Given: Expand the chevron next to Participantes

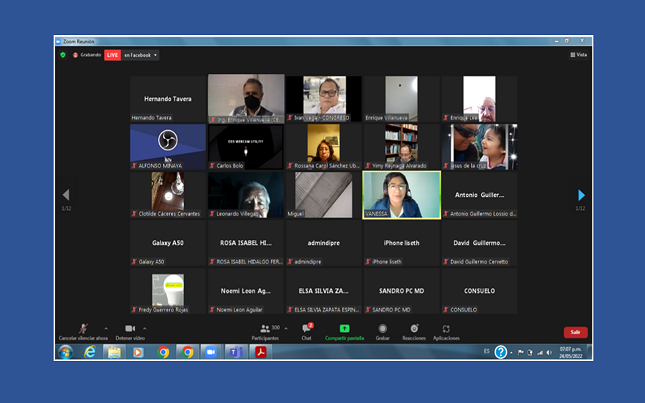Looking at the screenshot, I should [x=286, y=329].
